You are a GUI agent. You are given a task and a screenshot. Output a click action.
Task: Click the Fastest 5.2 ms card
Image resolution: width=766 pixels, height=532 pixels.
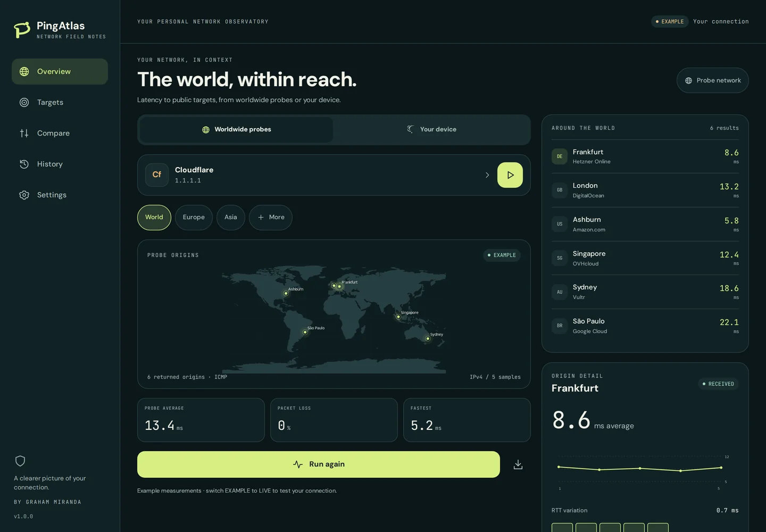(x=467, y=420)
